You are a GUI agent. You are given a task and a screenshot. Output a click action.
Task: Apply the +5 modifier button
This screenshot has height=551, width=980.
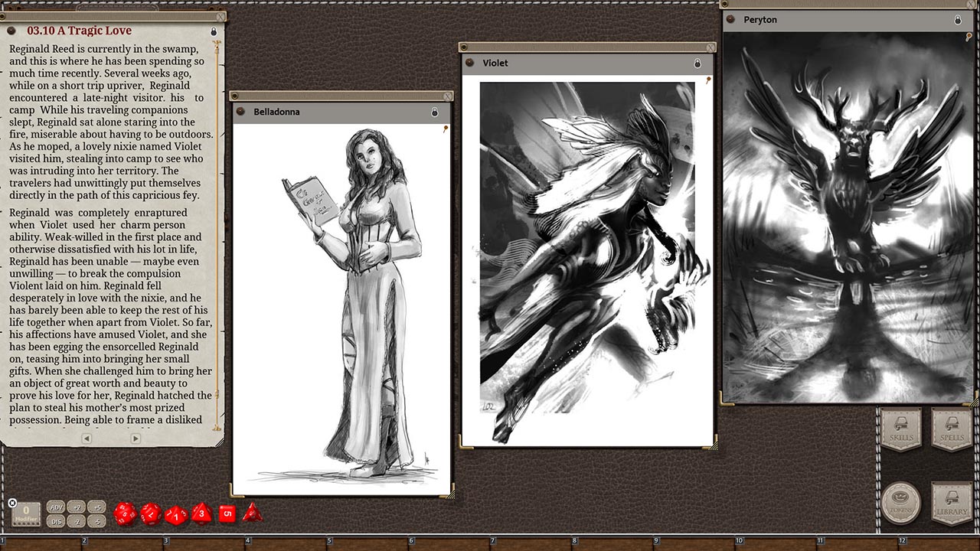[x=96, y=507]
